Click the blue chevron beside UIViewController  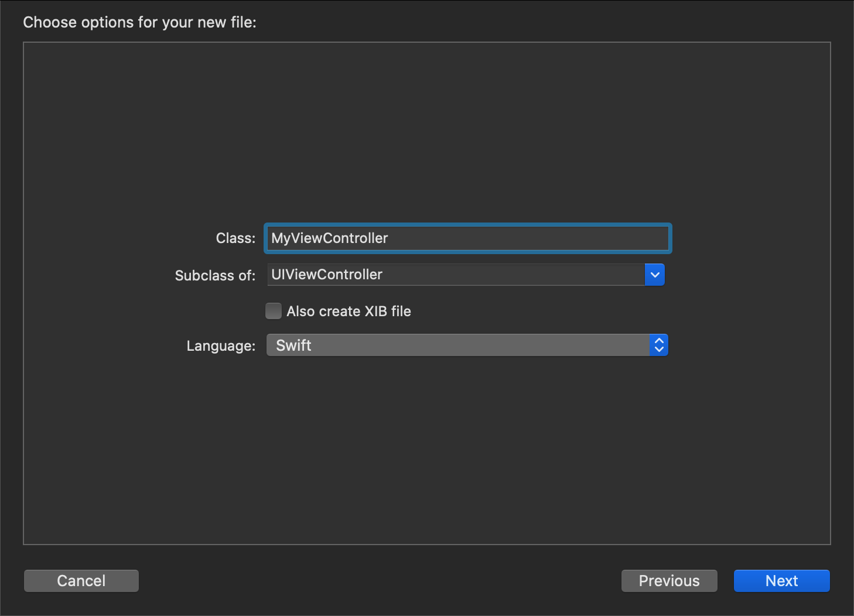[x=654, y=274]
